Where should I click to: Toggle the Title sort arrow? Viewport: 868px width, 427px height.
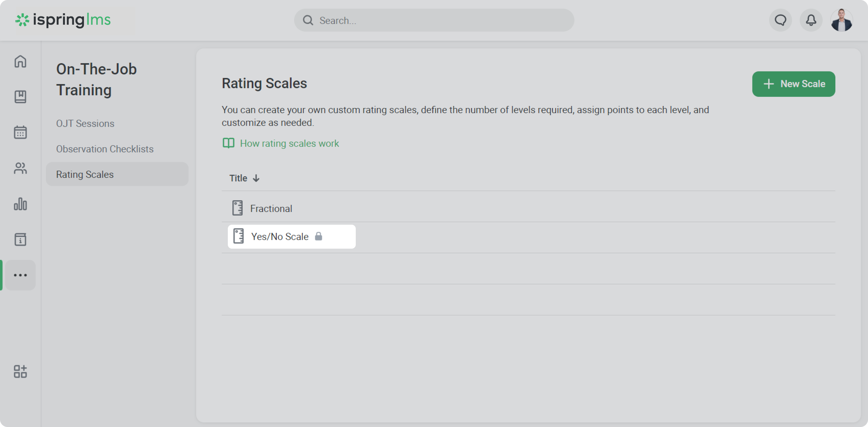256,178
